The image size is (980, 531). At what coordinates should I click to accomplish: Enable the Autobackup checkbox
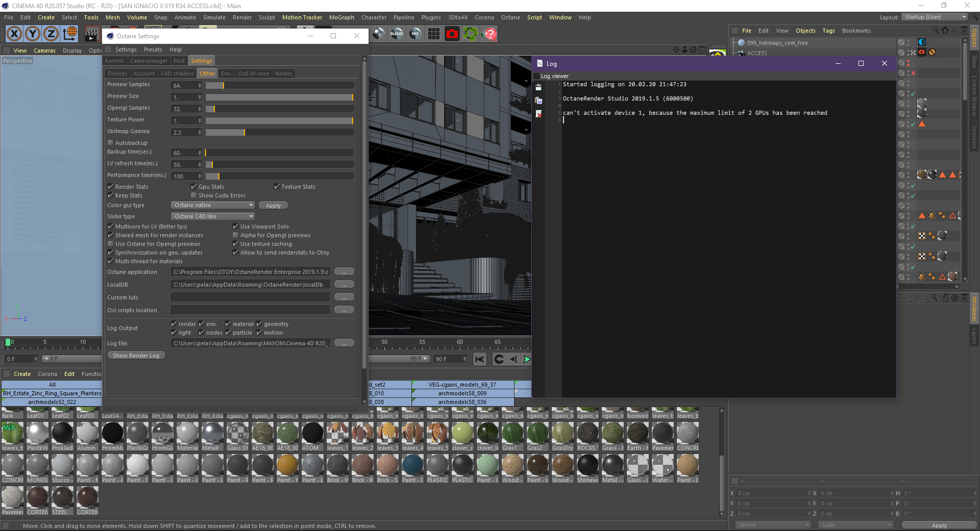tap(110, 143)
